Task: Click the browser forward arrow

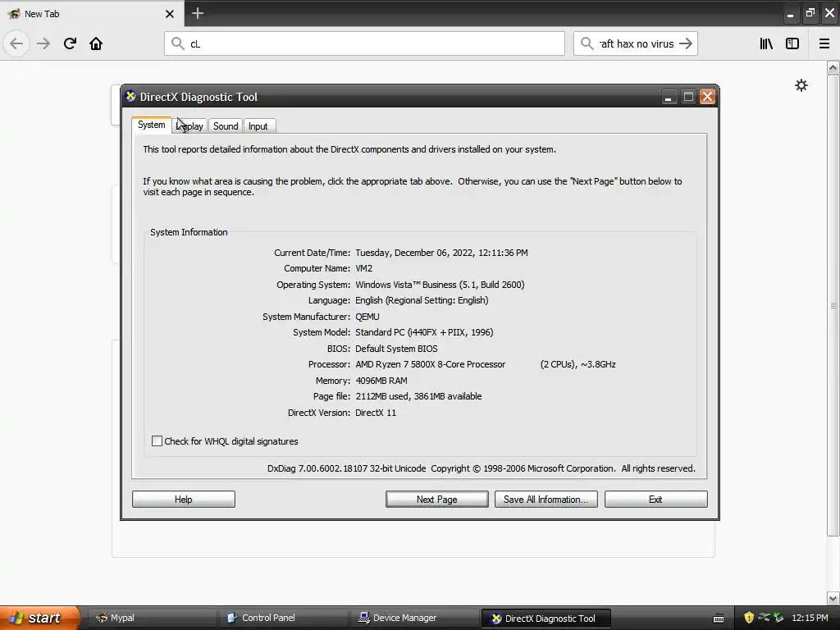Action: pyautogui.click(x=43, y=43)
